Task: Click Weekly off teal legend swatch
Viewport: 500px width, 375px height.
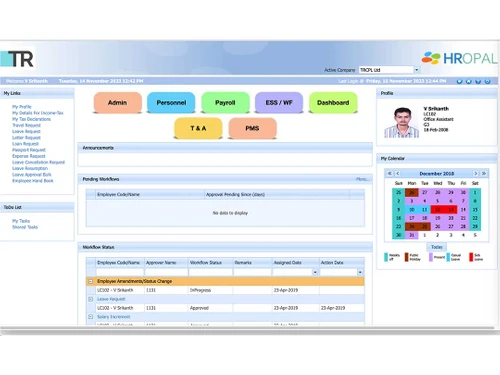Action: pos(386,257)
